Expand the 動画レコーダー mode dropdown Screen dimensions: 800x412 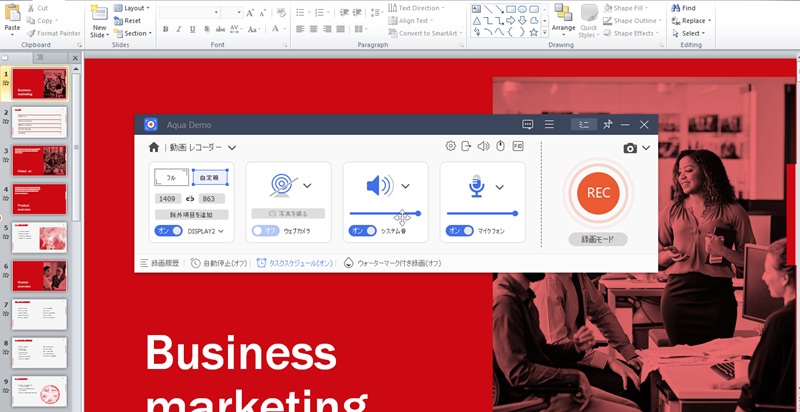tap(232, 148)
